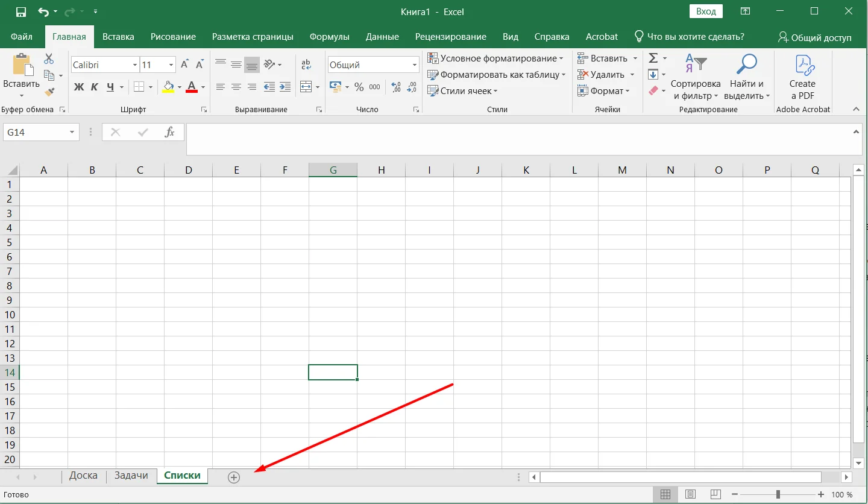Undo the last action in Quick Access Toolbar
Image resolution: width=868 pixels, height=504 pixels.
tap(43, 11)
